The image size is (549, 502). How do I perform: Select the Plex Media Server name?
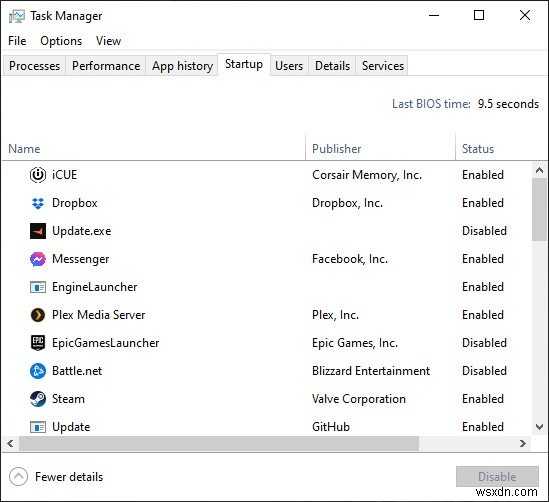coord(98,315)
